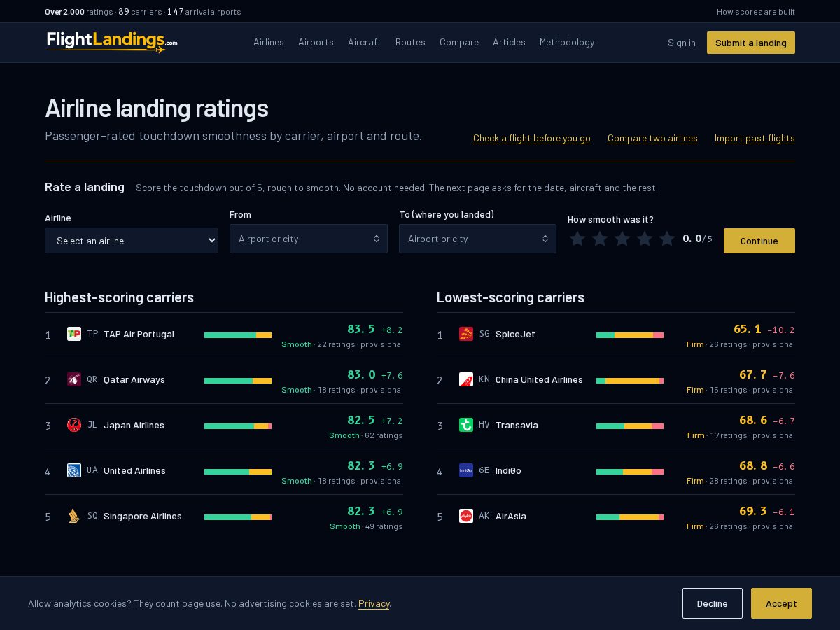Click the Japan Airlines logo icon
Image resolution: width=840 pixels, height=630 pixels.
tap(74, 425)
